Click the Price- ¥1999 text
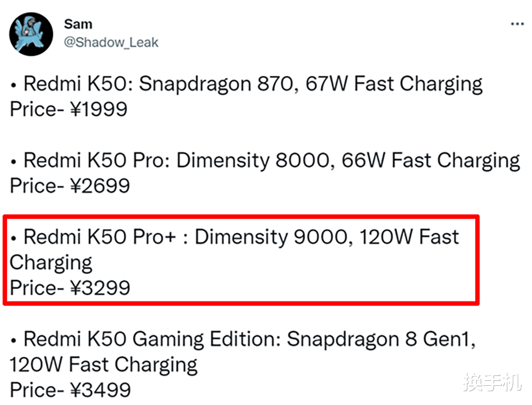 point(68,109)
